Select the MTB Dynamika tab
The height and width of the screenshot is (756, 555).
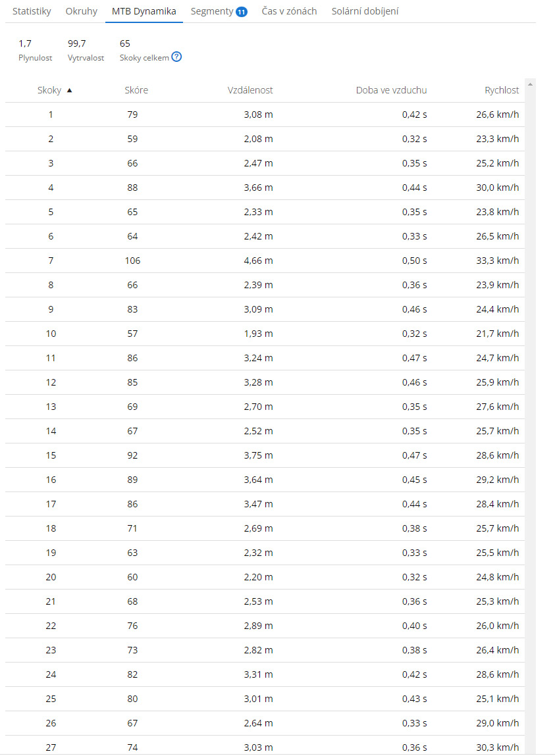pyautogui.click(x=144, y=11)
